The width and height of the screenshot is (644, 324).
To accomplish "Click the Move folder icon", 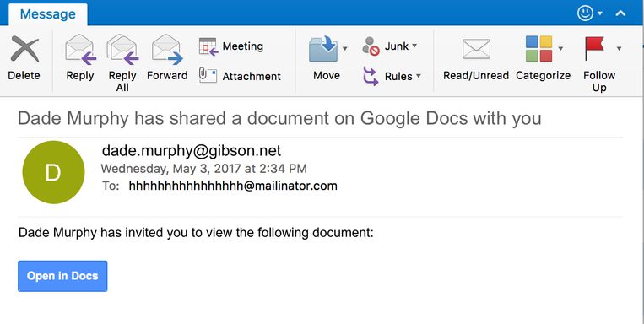I will (x=323, y=49).
